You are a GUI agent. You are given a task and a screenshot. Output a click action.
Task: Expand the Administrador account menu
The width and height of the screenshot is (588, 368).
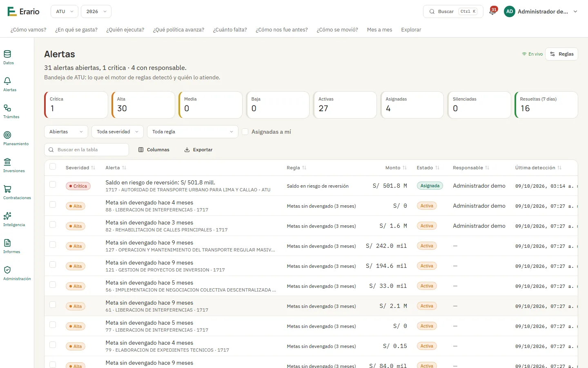[541, 11]
